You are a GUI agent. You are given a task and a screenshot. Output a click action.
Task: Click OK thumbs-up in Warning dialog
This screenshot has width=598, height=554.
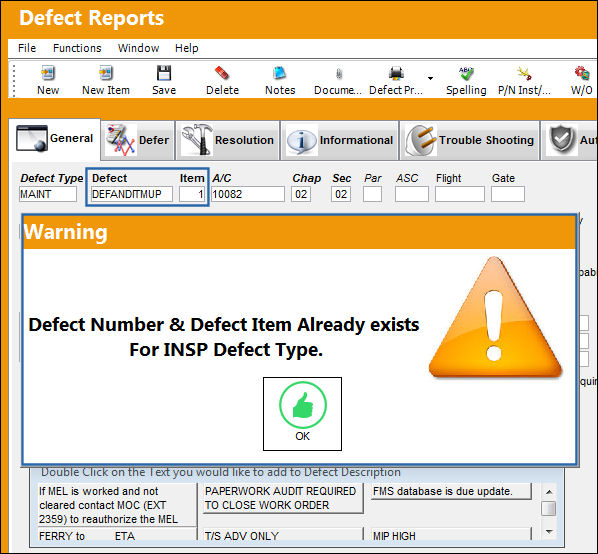302,414
